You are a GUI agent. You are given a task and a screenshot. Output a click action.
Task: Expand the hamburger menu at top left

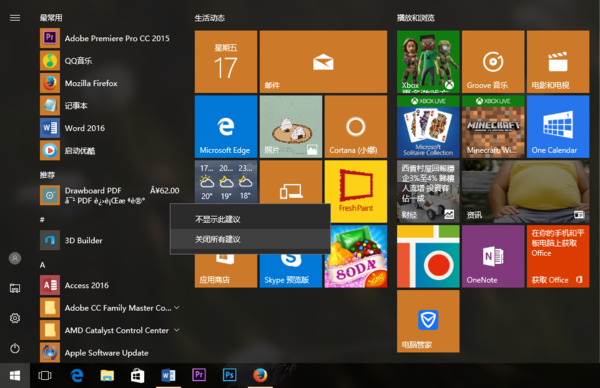pos(15,18)
